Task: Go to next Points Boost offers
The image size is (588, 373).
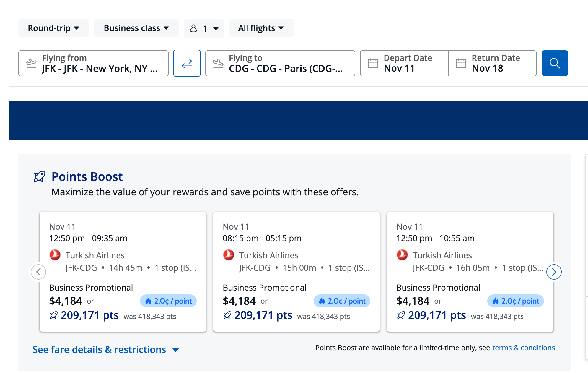Action: [554, 272]
